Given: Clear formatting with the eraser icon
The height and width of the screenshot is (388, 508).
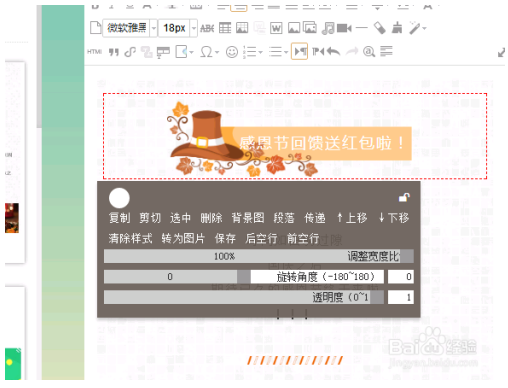Looking at the screenshot, I should pyautogui.click(x=380, y=28).
